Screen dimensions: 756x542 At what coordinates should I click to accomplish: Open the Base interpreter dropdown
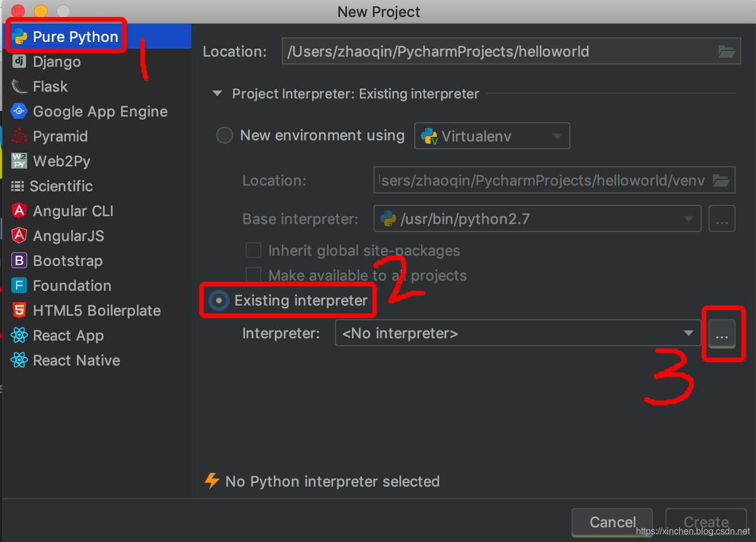537,218
